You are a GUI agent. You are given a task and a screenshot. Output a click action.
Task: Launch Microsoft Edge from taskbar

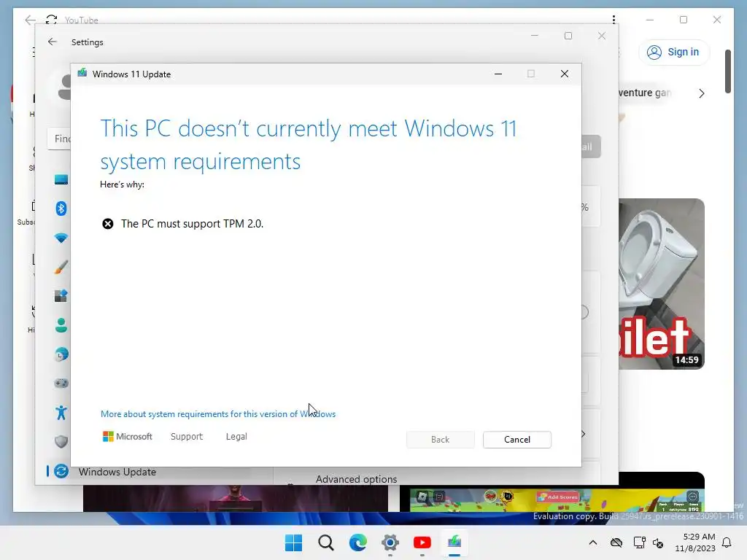357,542
